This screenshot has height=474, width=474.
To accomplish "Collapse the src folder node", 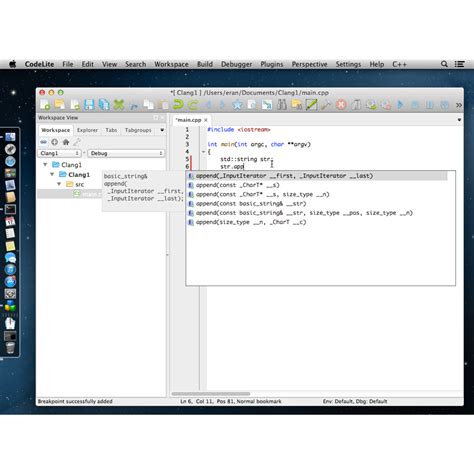I will pos(59,184).
